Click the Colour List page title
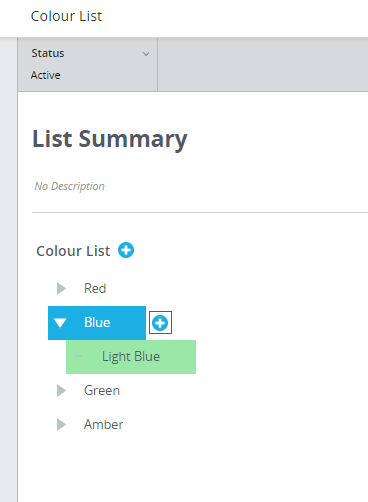The image size is (368, 502). coord(66,16)
